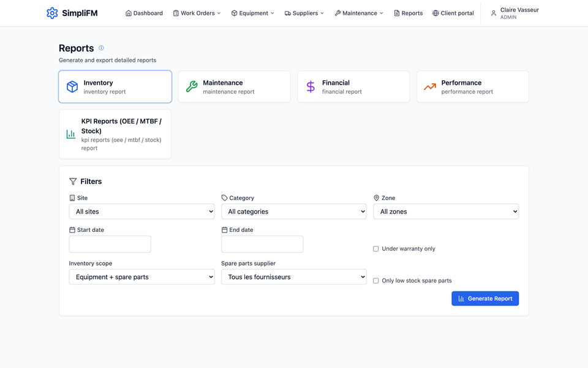Screen dimensions: 588x368
Task: Expand the Equipment menu chevron
Action: [272, 13]
